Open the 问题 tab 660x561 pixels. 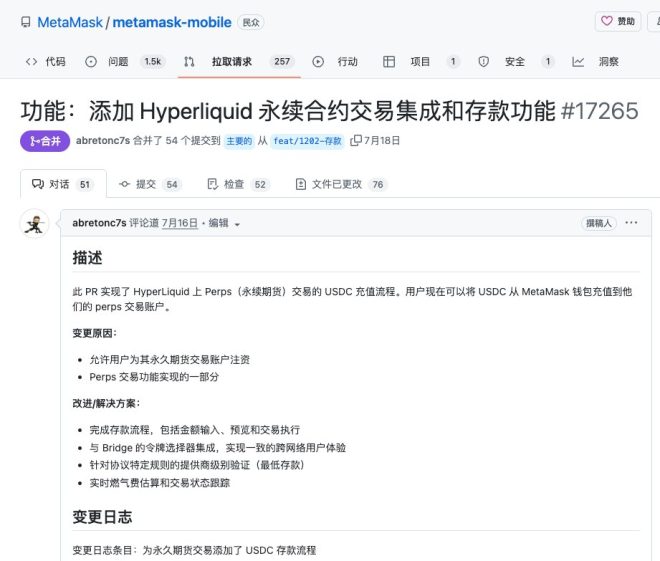[118, 62]
